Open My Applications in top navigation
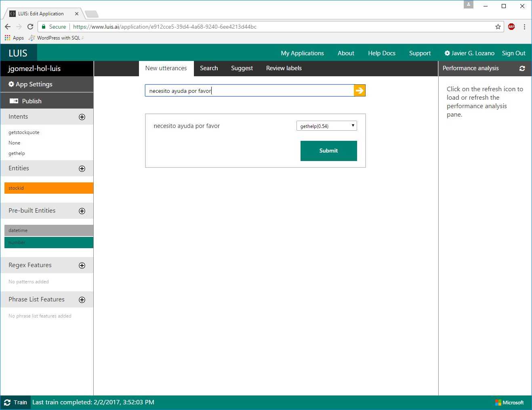The height and width of the screenshot is (410, 532). (x=303, y=53)
